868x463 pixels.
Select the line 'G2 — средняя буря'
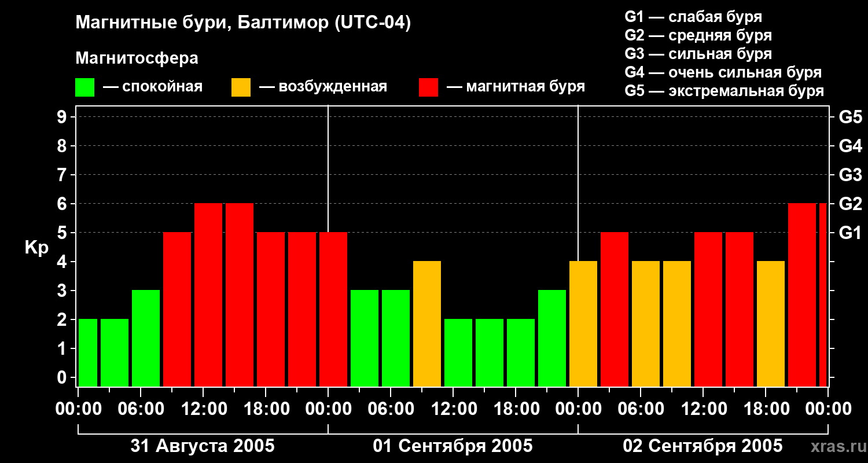[x=698, y=35]
